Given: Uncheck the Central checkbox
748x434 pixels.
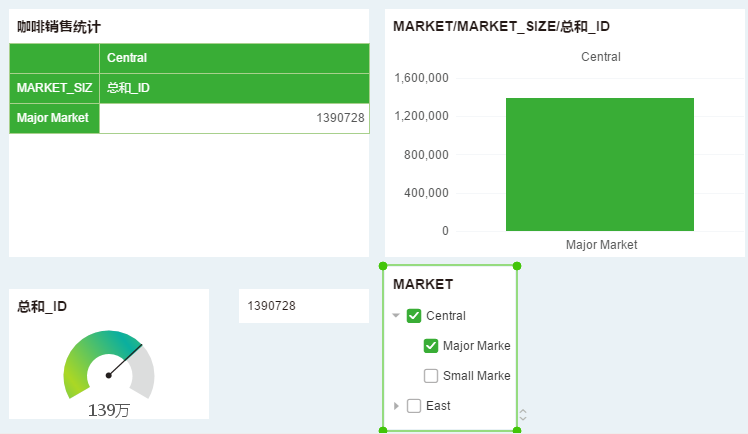Looking at the screenshot, I should pyautogui.click(x=414, y=316).
